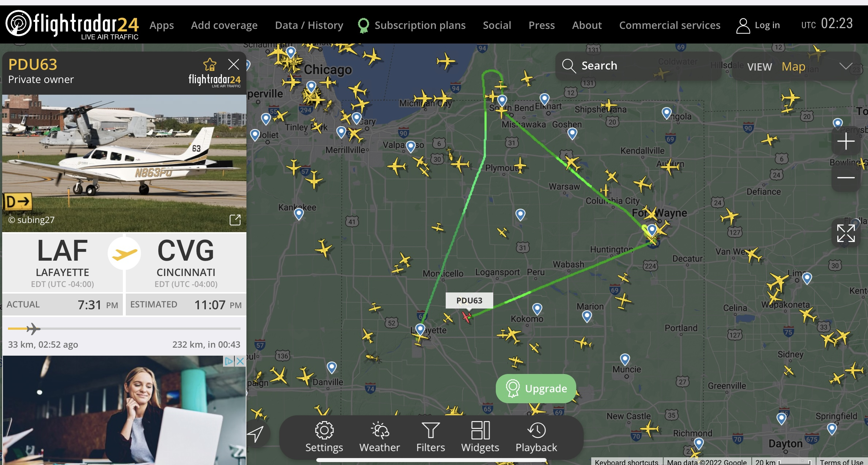This screenshot has width=868, height=465.
Task: Enter fullscreen map view
Action: pos(846,233)
